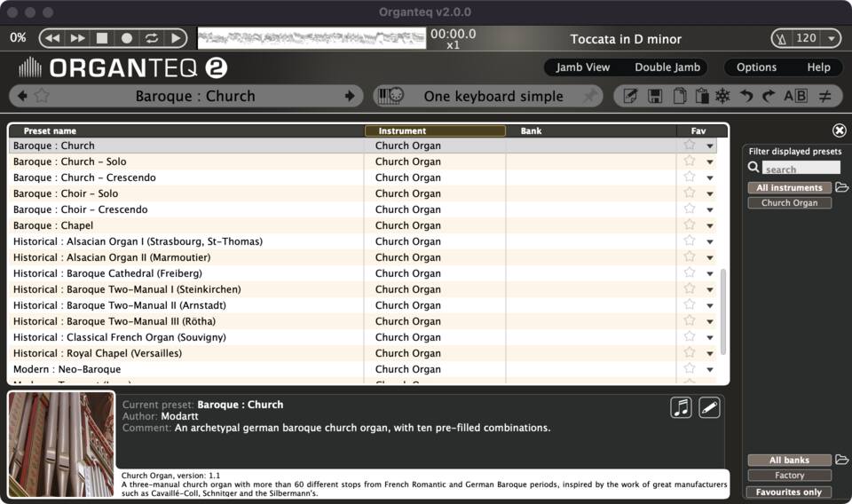Click the search magnifier icon
Viewport: 852px width, 504px height.
[x=753, y=168]
